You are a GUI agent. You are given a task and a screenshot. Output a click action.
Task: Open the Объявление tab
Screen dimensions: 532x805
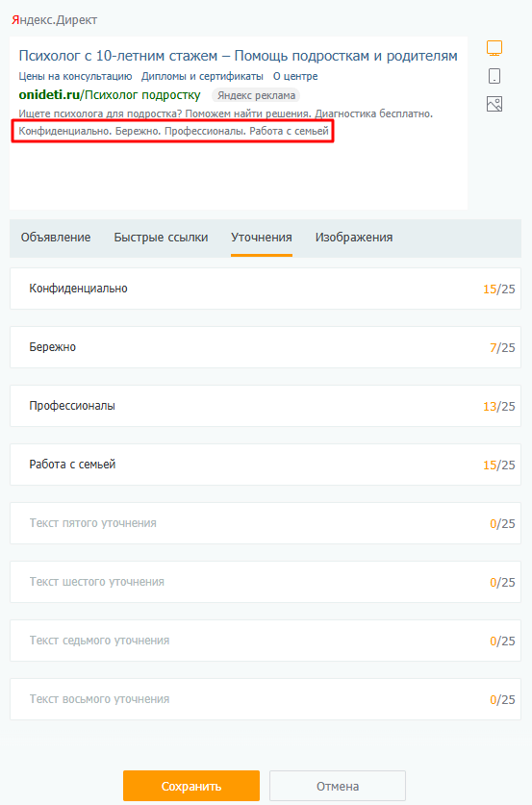tap(56, 238)
